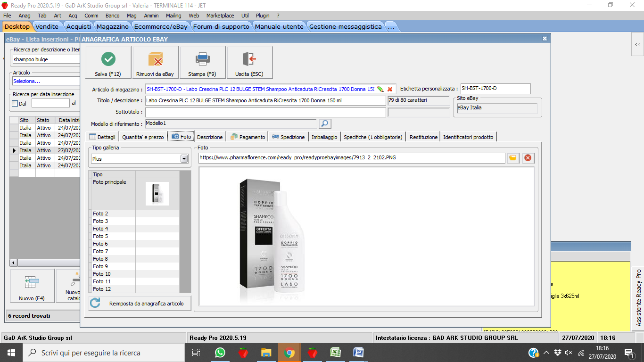The image size is (644, 362).
Task: Open the Marketplace menu
Action: pos(220,16)
